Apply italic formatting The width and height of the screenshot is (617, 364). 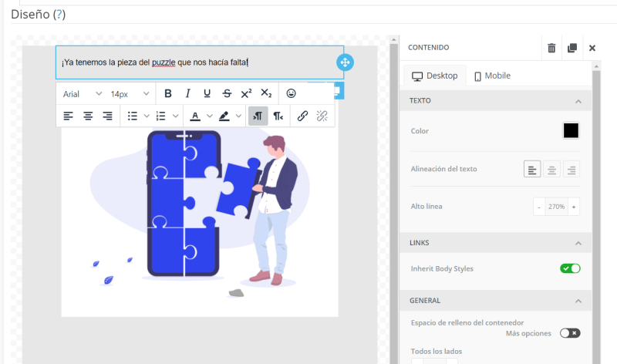click(187, 93)
